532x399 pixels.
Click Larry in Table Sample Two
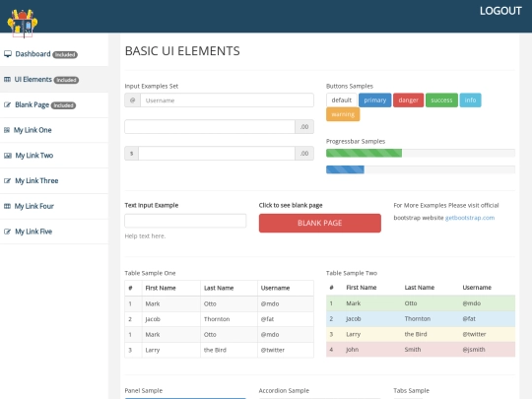coord(354,334)
